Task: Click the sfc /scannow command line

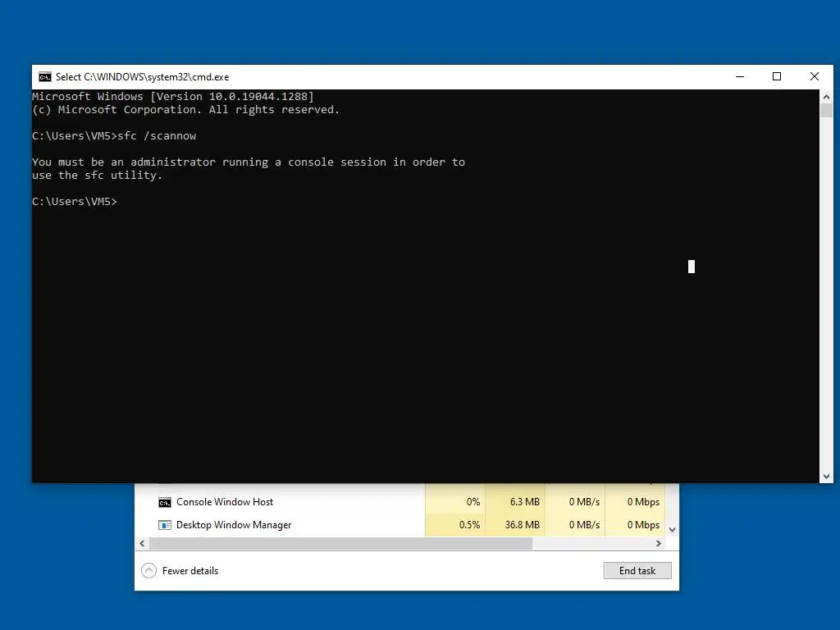Action: [114, 136]
